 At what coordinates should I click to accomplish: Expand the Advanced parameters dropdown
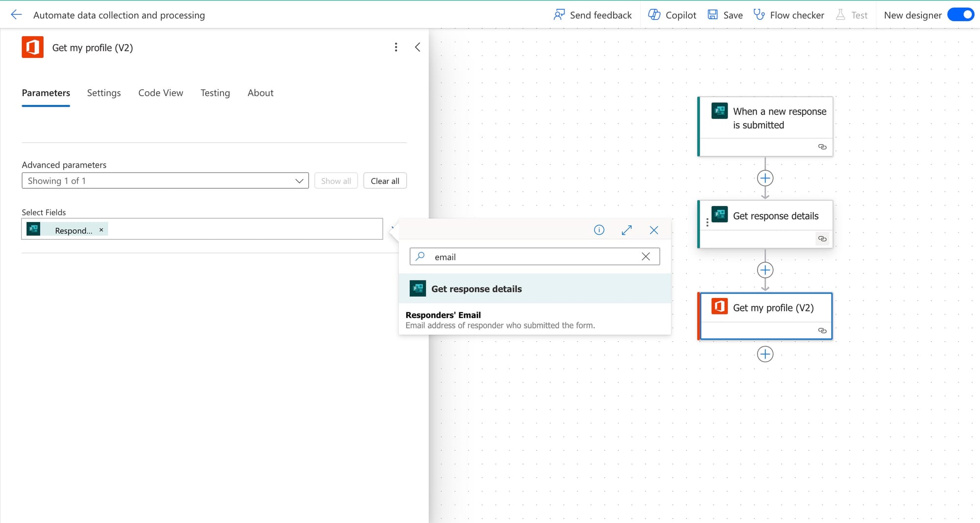click(x=165, y=180)
